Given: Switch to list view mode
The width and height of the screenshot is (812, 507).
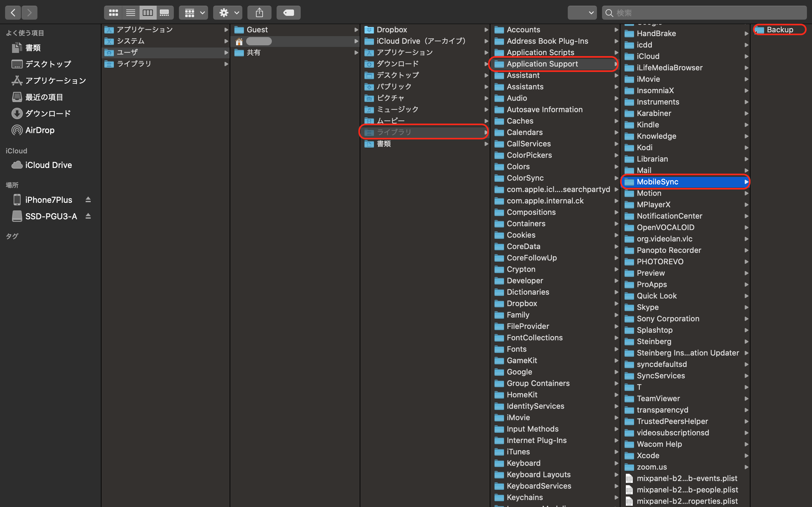Looking at the screenshot, I should [x=131, y=13].
